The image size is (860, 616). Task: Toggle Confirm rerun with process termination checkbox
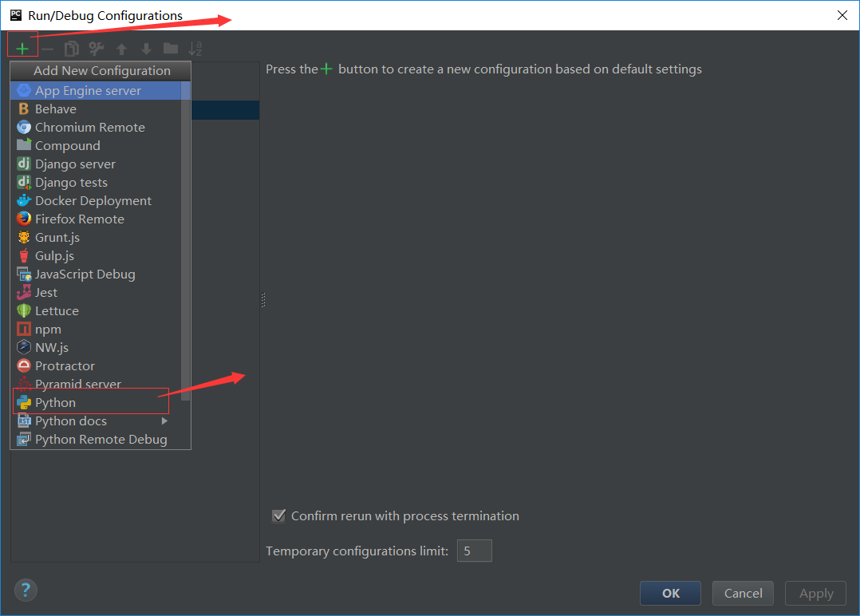tap(278, 515)
